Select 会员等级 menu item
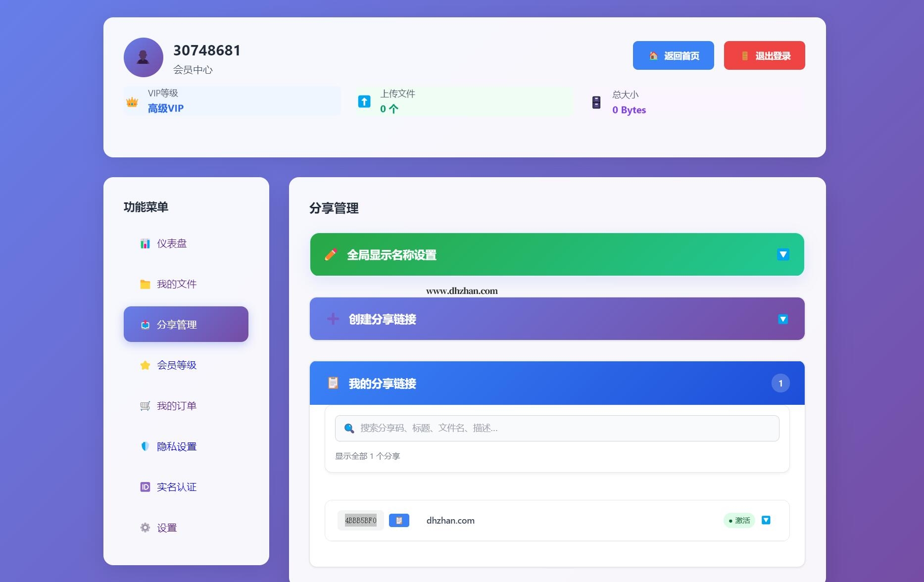Viewport: 924px width, 582px height. 176,365
